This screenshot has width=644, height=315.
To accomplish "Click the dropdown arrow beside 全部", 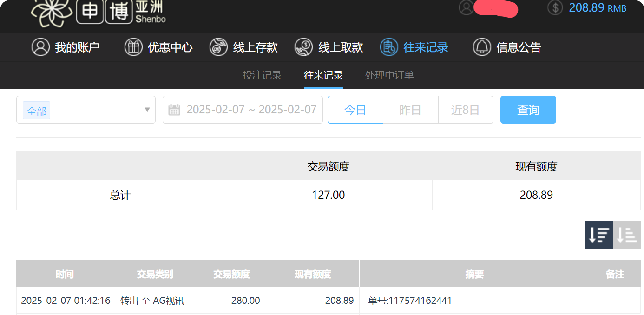I will click(146, 110).
